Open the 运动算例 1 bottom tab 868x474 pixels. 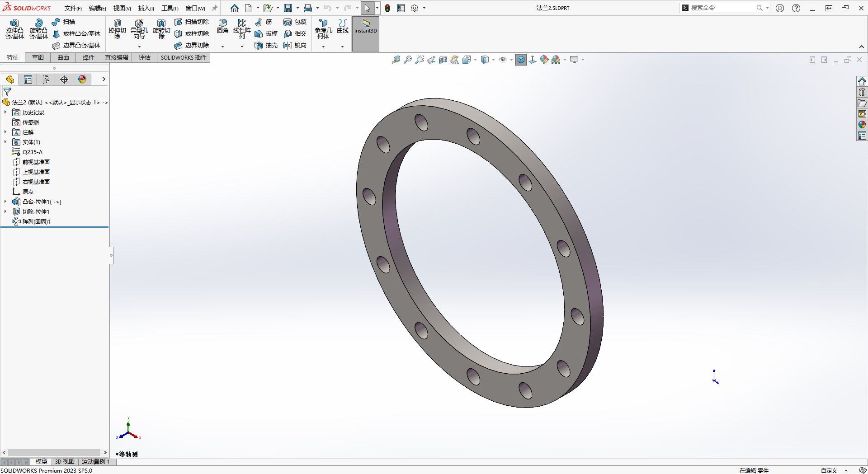click(95, 461)
